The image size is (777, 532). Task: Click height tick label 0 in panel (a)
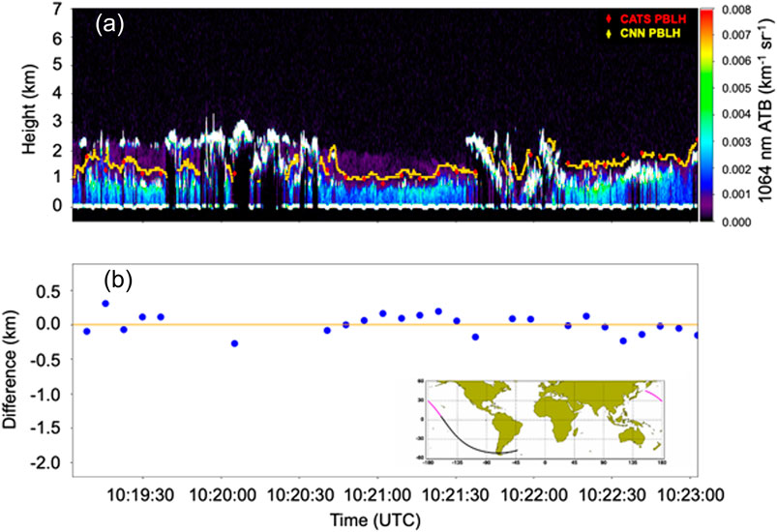pos(58,205)
